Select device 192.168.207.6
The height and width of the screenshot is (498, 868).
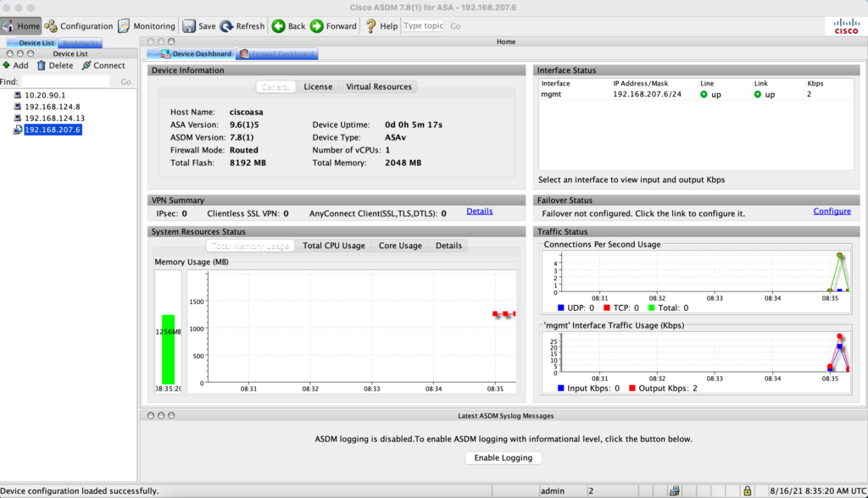click(x=53, y=130)
